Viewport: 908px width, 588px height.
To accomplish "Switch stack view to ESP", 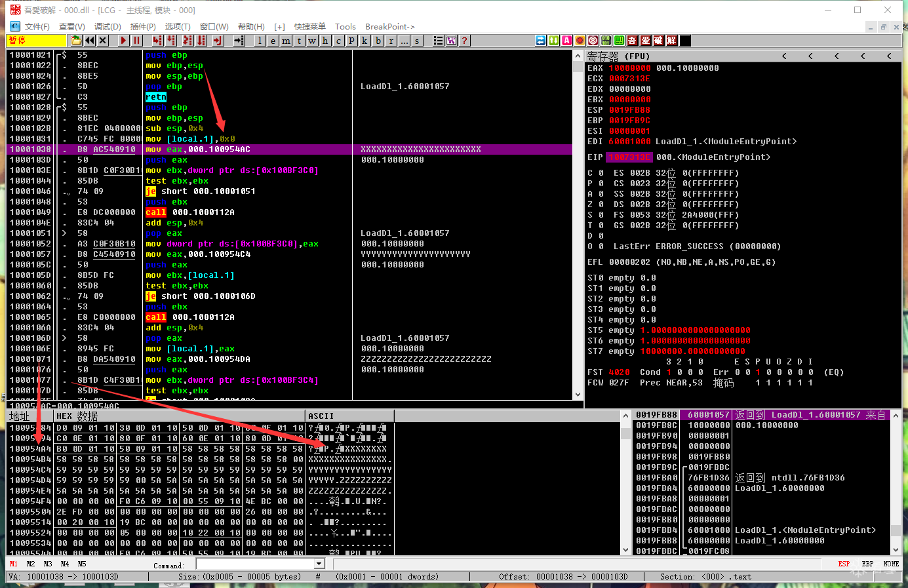I will click(844, 564).
